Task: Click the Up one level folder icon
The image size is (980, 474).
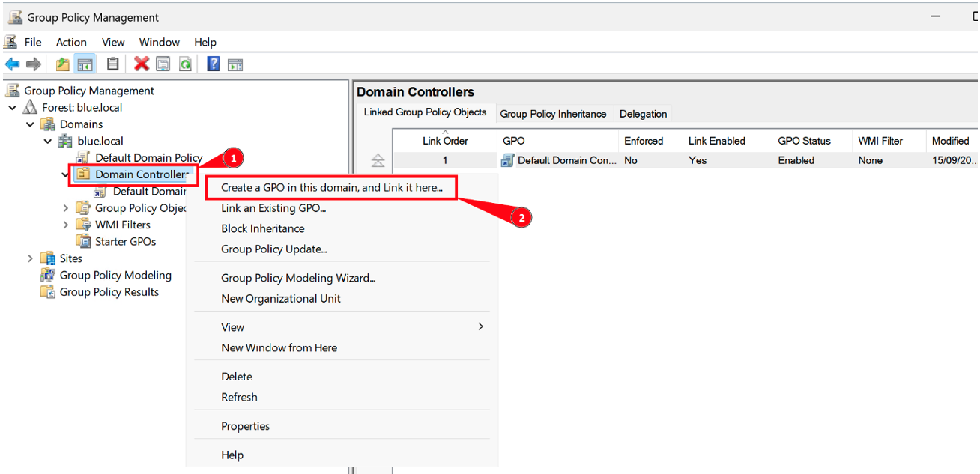Action: tap(63, 64)
